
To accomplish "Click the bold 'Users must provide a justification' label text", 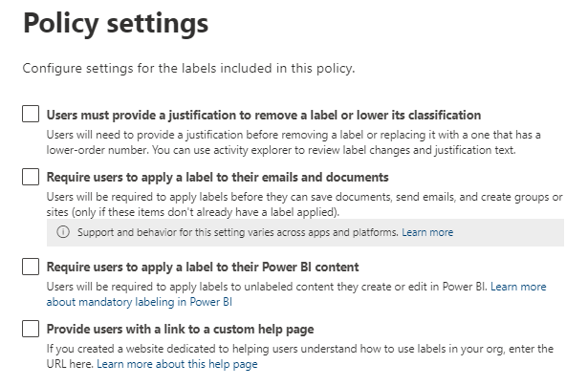I will coord(264,115).
